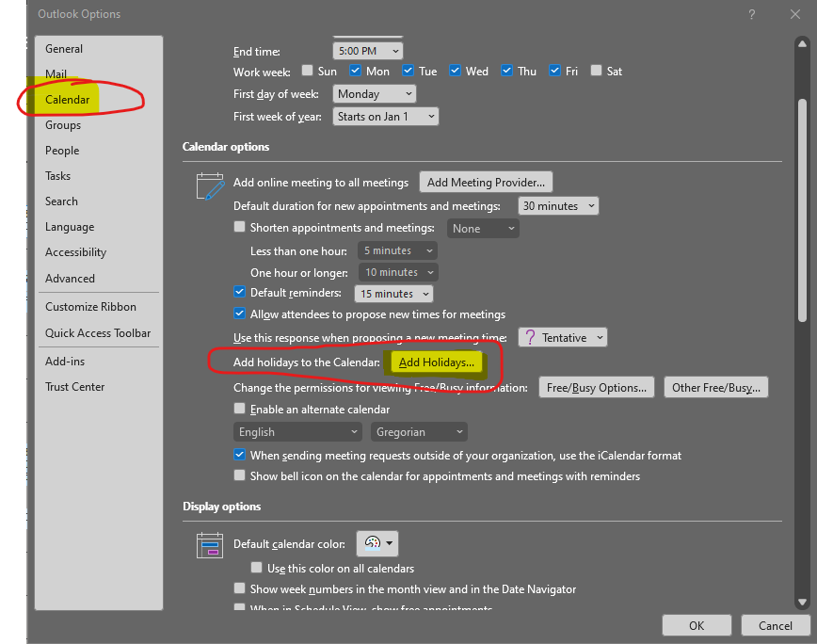Select General in options sidebar
This screenshot has height=644, width=817.
(x=64, y=48)
